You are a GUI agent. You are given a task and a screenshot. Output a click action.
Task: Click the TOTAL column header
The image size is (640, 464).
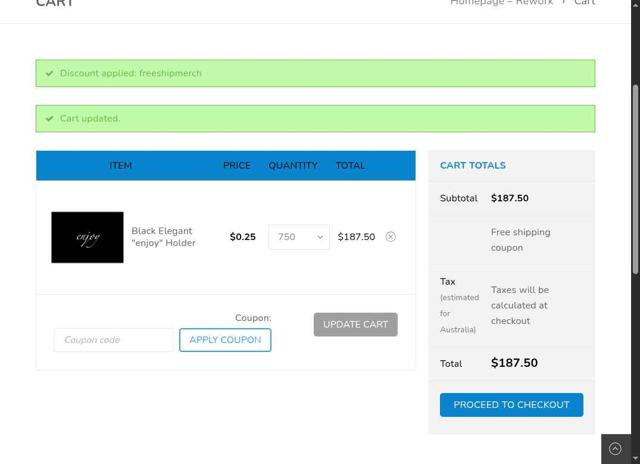point(350,165)
